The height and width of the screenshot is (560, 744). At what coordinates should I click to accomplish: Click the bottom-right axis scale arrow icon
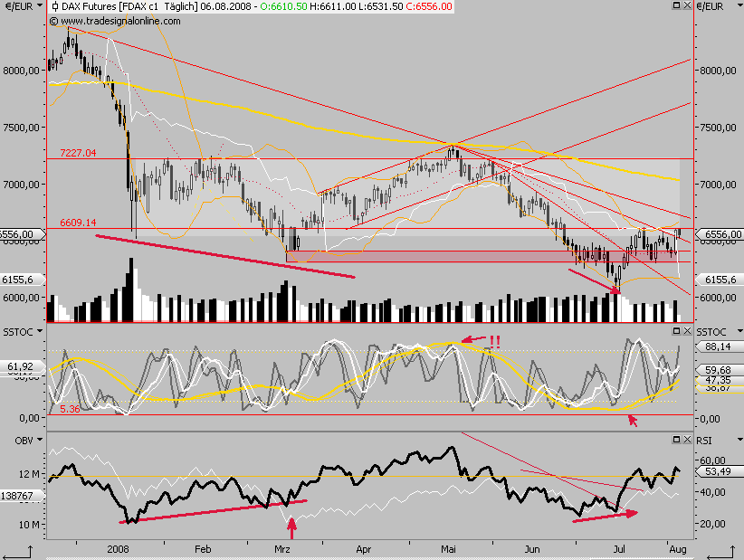(x=723, y=553)
